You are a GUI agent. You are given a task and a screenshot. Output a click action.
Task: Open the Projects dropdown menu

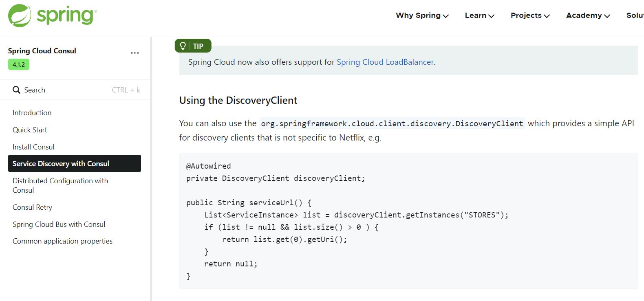pyautogui.click(x=530, y=15)
